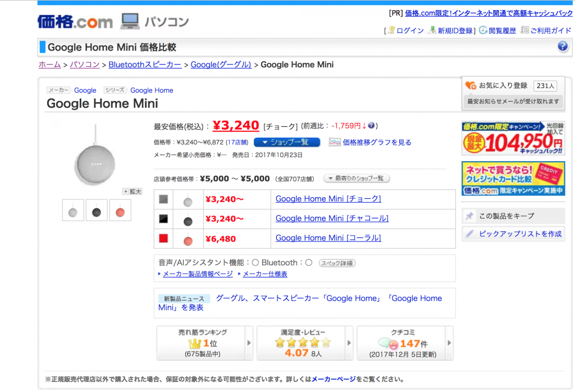Click the + 拡大 enlarge image button
Viewport: 575px width, 392px height.
[x=133, y=192]
